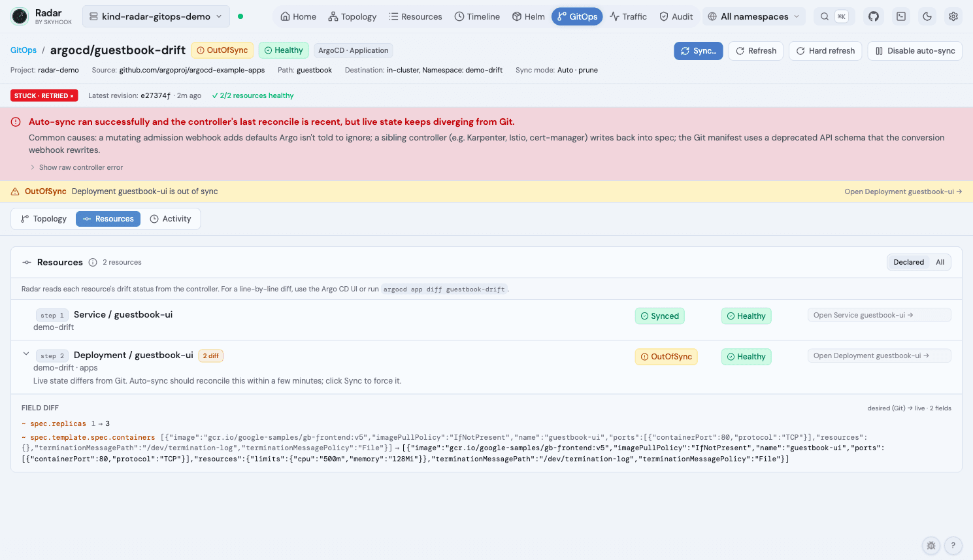Click the red error alert icon

[16, 122]
